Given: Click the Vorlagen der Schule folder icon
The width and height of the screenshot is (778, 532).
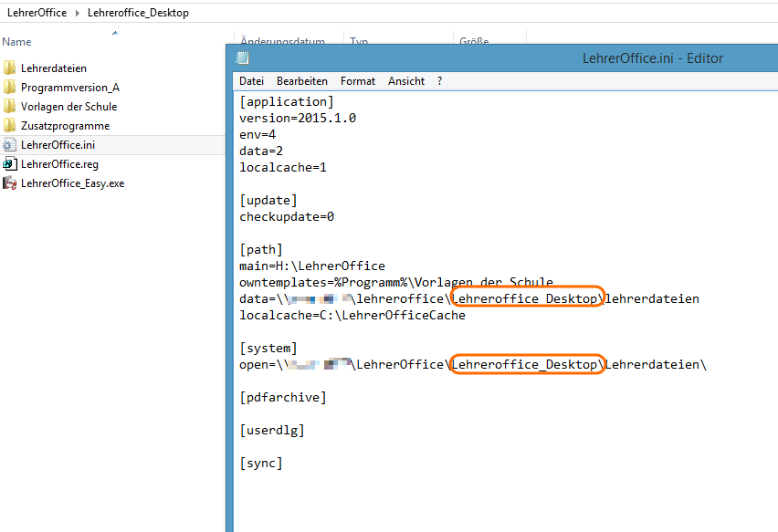Looking at the screenshot, I should pos(10,107).
